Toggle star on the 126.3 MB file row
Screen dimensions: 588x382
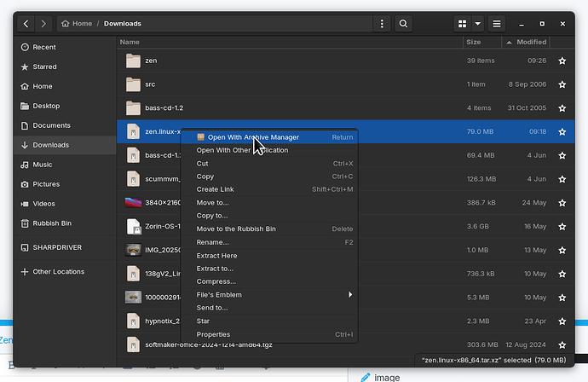click(562, 179)
